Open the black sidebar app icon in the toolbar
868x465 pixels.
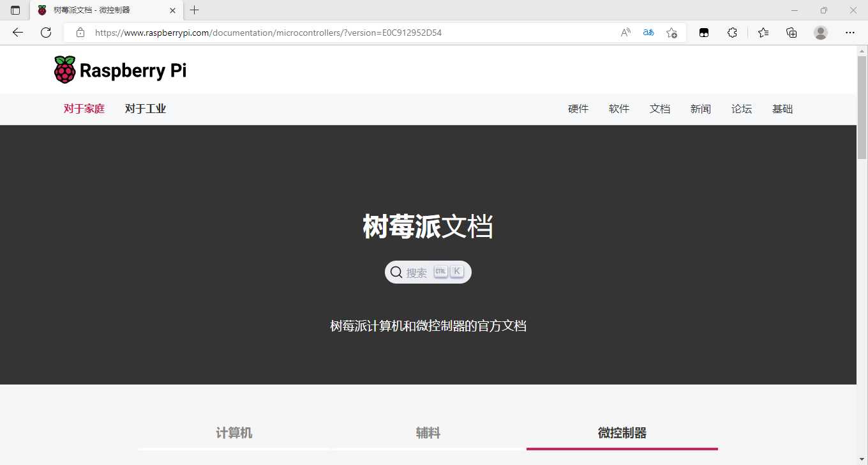(x=704, y=33)
